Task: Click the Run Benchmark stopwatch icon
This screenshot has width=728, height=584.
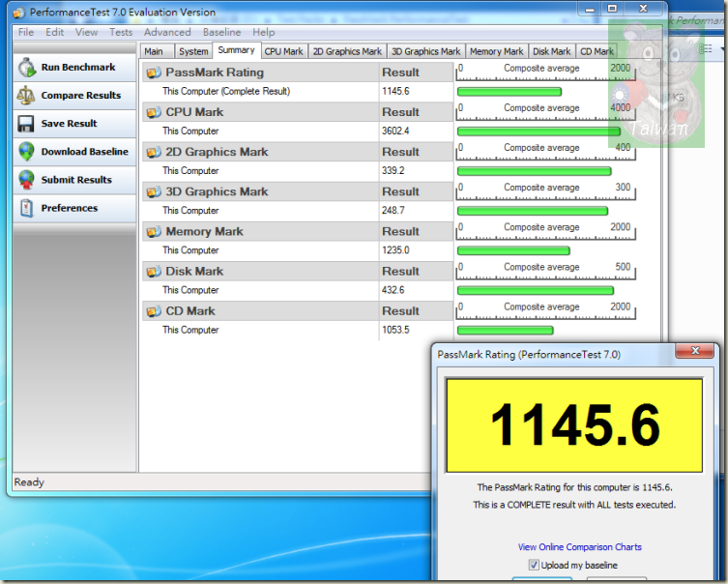Action: [27, 68]
